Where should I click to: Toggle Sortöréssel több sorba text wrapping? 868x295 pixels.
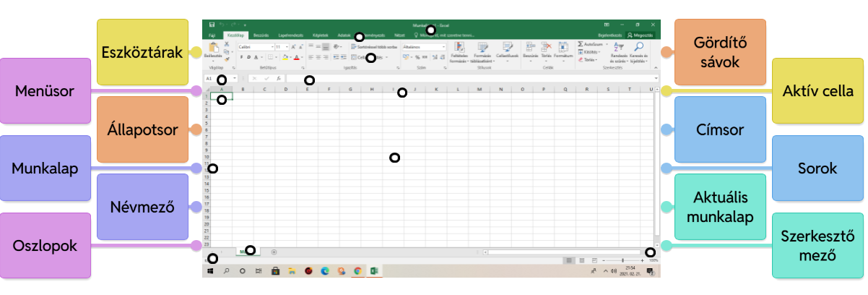372,46
